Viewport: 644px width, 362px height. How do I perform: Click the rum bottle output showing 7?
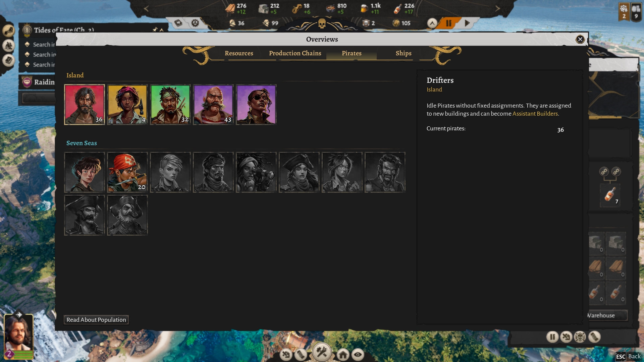610,195
